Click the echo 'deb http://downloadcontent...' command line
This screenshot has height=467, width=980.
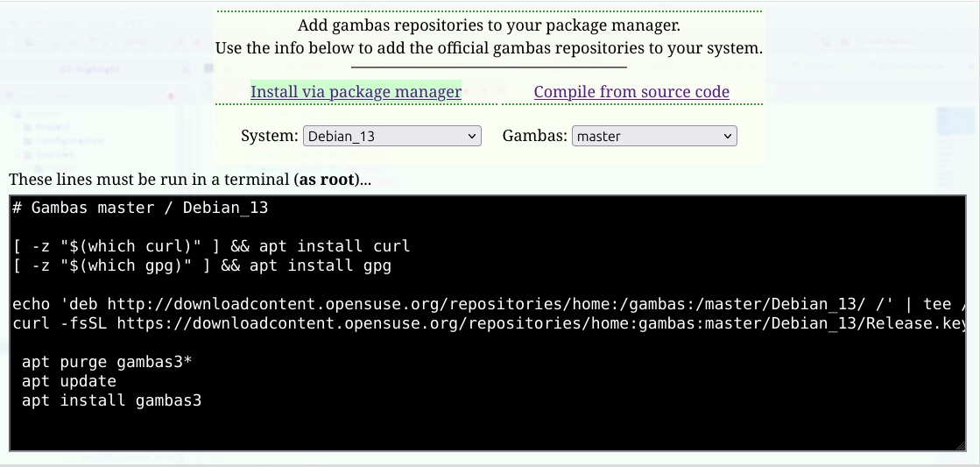coord(438,304)
